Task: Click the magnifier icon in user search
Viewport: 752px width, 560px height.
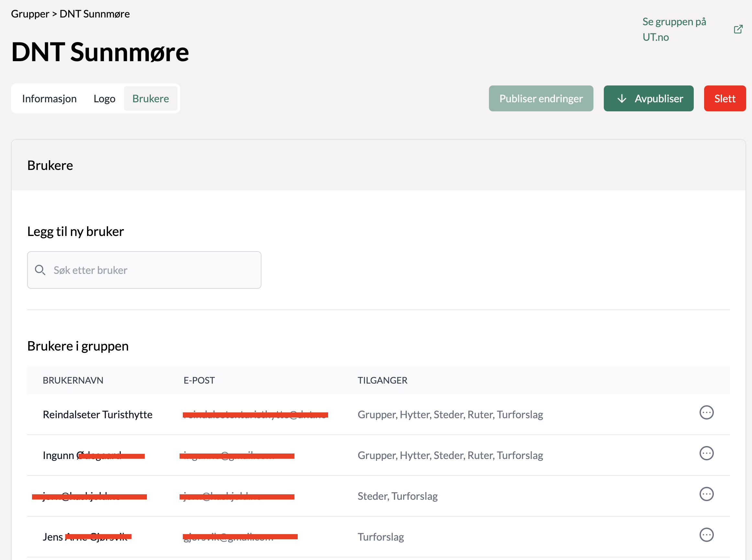Action: pos(40,270)
